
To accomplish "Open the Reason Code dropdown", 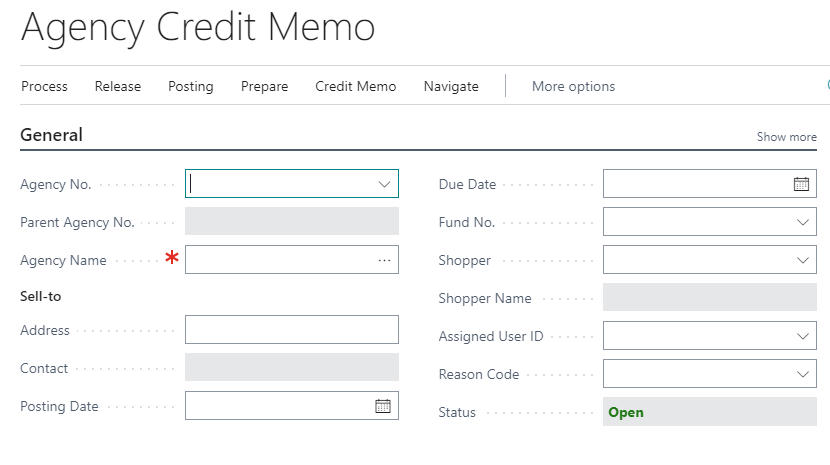I will pyautogui.click(x=802, y=374).
